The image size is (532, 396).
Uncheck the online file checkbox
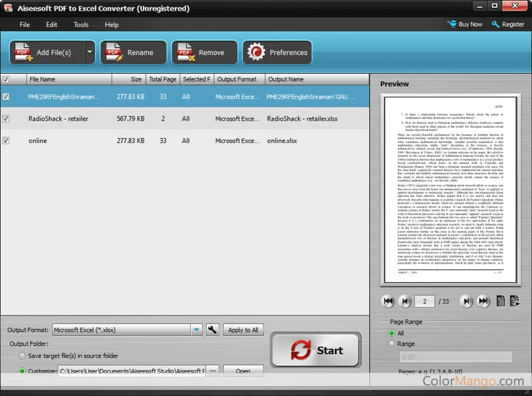pos(6,140)
